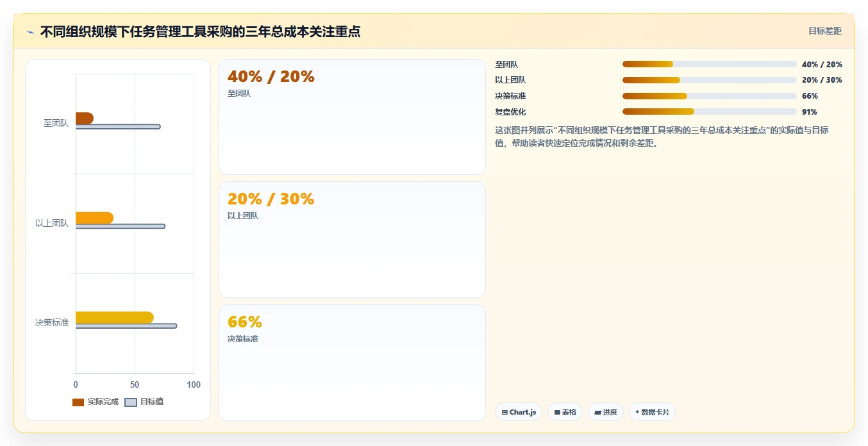Click the 50 tick label on the chart axis

pyautogui.click(x=135, y=384)
